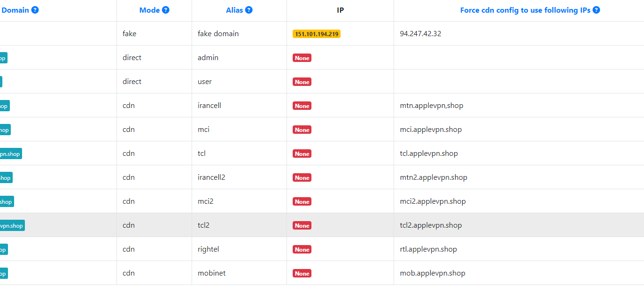Image resolution: width=644 pixels, height=292 pixels.
Task: Click the None badge for mci2
Action: (x=302, y=201)
